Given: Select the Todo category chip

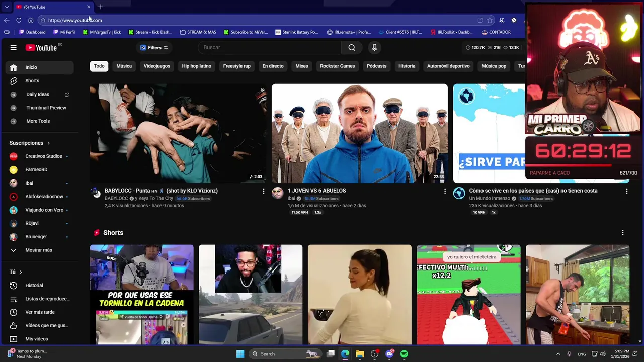Looking at the screenshot, I should click(x=99, y=66).
